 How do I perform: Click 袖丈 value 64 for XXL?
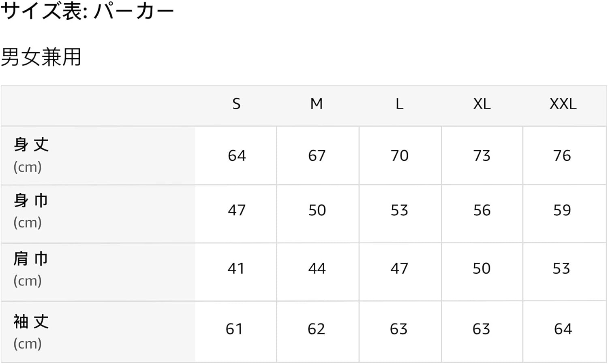[563, 329]
